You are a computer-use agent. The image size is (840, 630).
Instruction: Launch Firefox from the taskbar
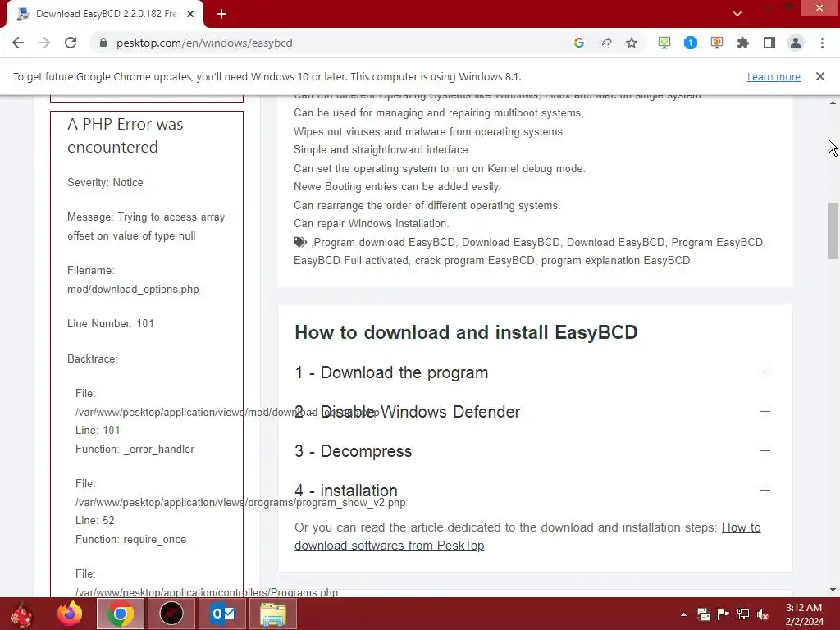[70, 614]
